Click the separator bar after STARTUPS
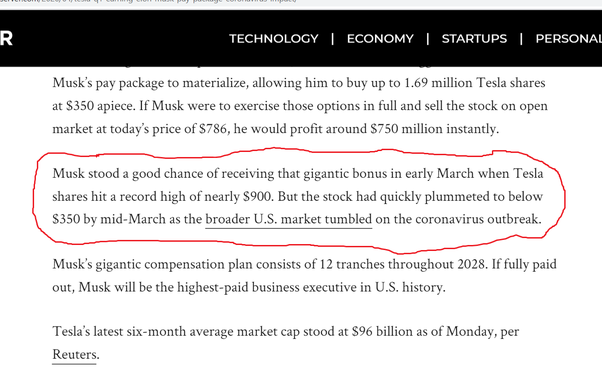This screenshot has width=602, height=373. pyautogui.click(x=521, y=39)
